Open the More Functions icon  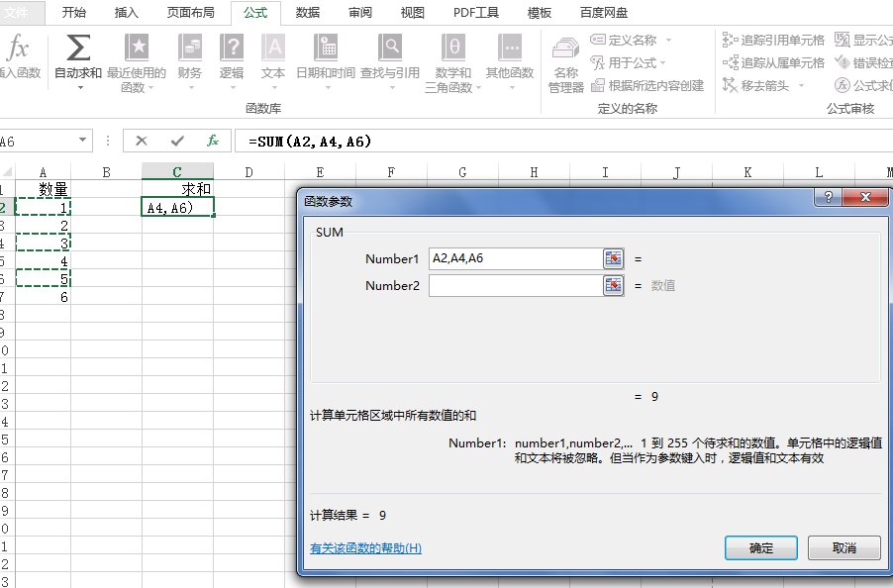coord(510,47)
